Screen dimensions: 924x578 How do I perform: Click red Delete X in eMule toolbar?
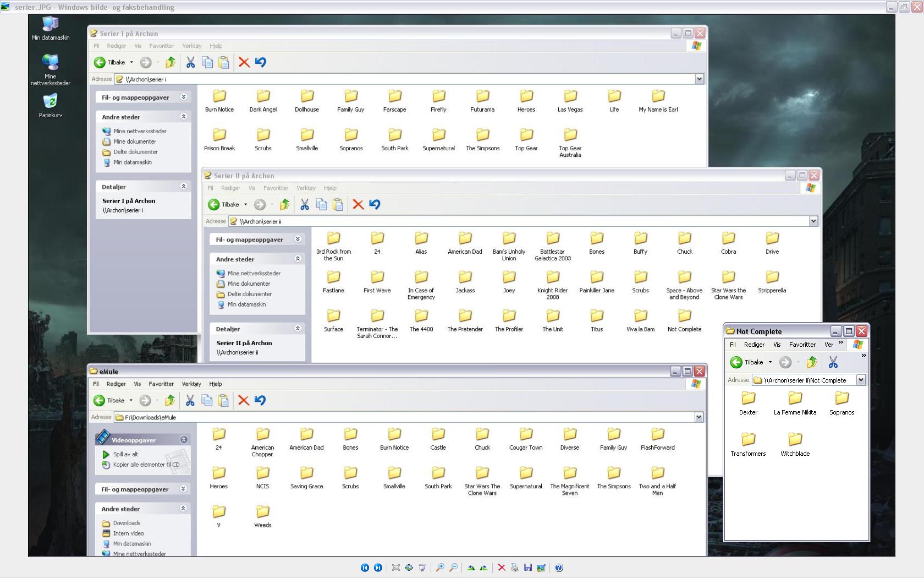click(244, 400)
